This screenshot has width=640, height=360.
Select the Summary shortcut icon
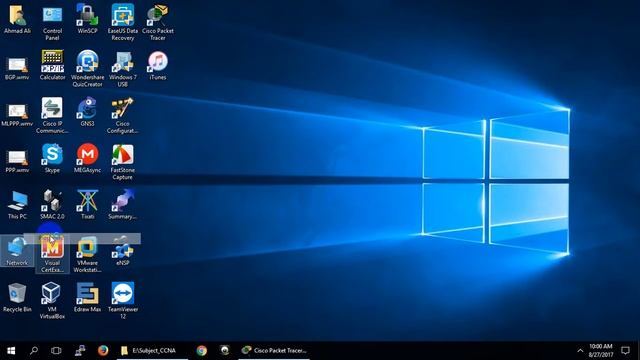tap(122, 205)
